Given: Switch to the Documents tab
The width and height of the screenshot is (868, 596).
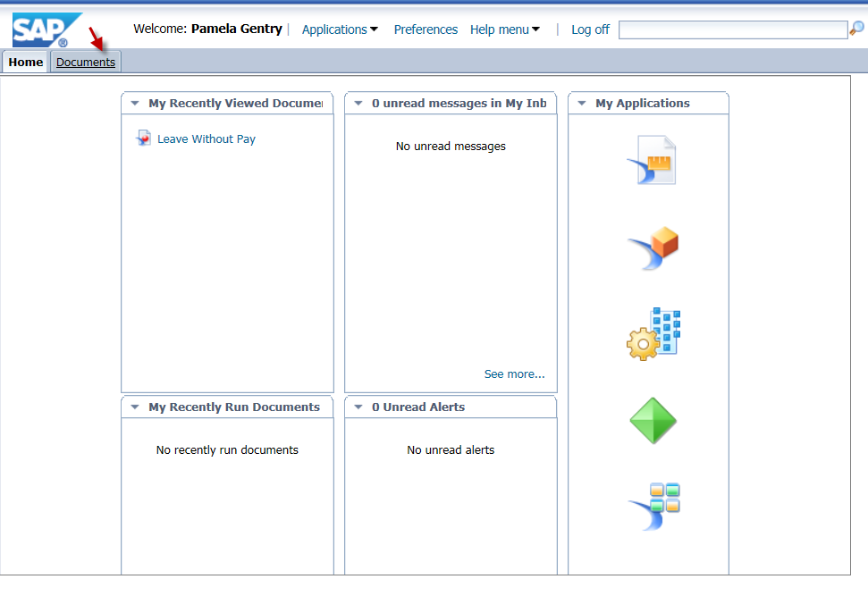Looking at the screenshot, I should click(85, 62).
